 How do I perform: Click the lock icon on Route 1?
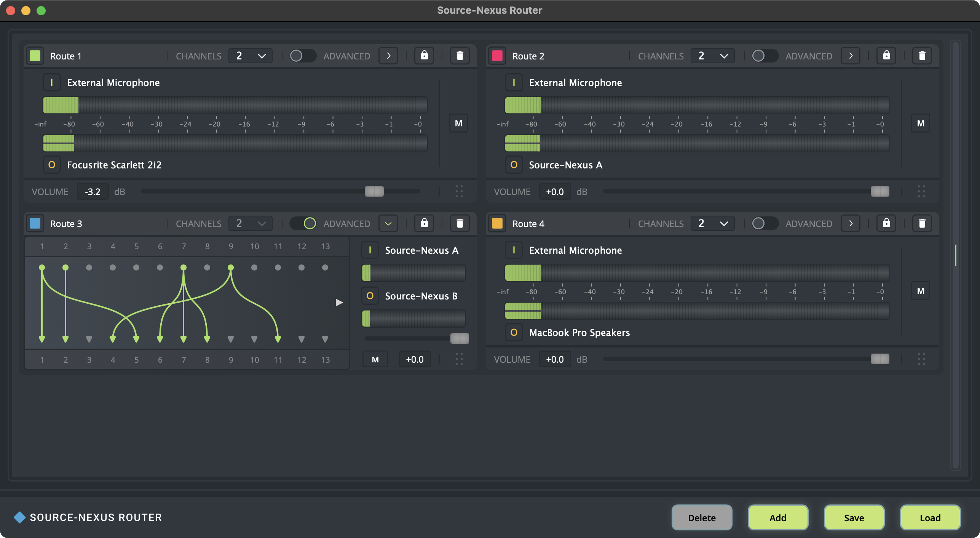click(x=424, y=56)
